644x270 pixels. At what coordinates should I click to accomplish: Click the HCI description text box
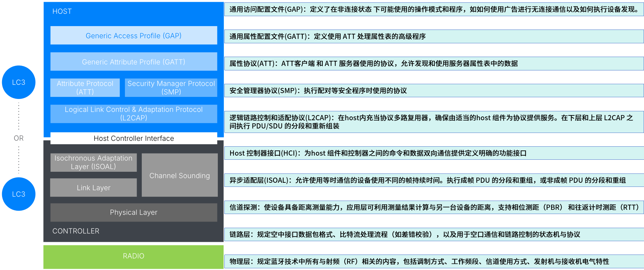tap(434, 153)
